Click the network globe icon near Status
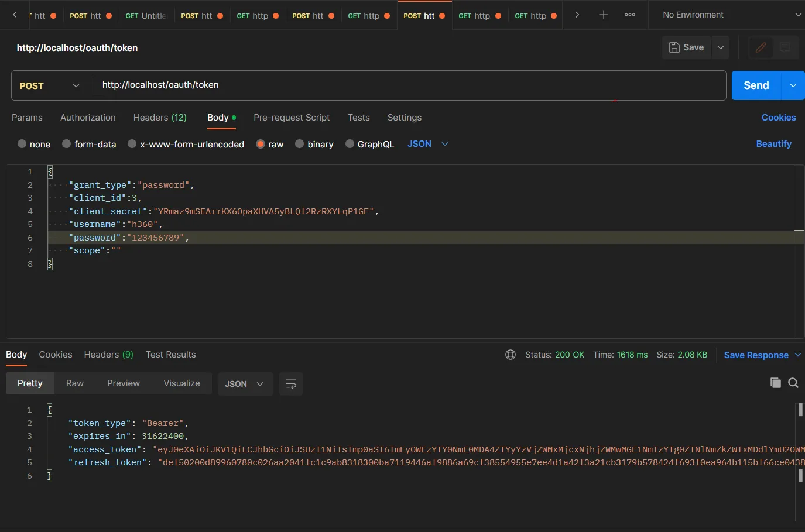 point(511,355)
